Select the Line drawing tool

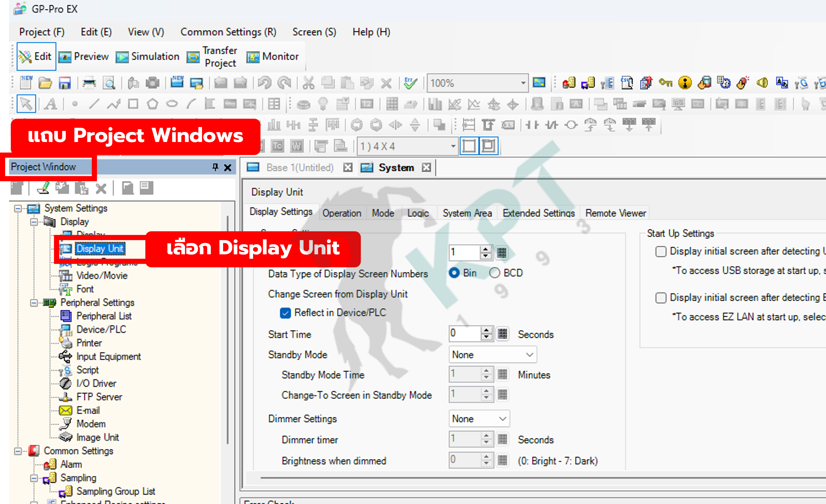[x=94, y=104]
